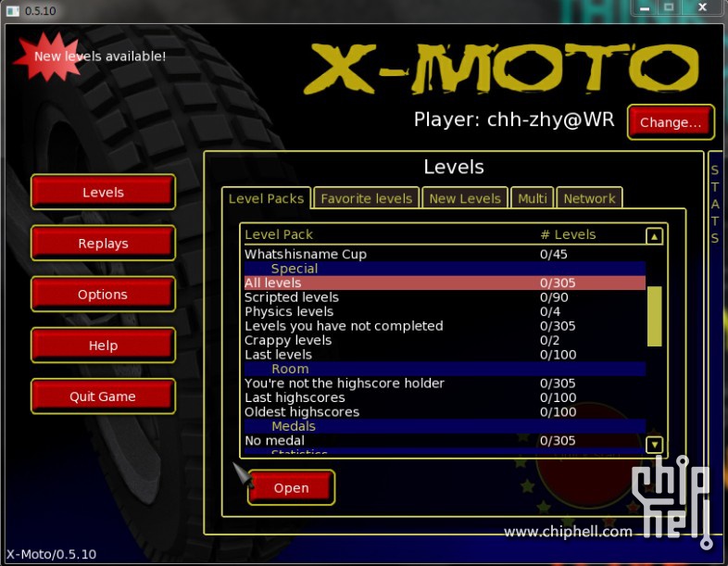The height and width of the screenshot is (566, 728).
Task: Click Change... to switch player
Action: tap(671, 122)
